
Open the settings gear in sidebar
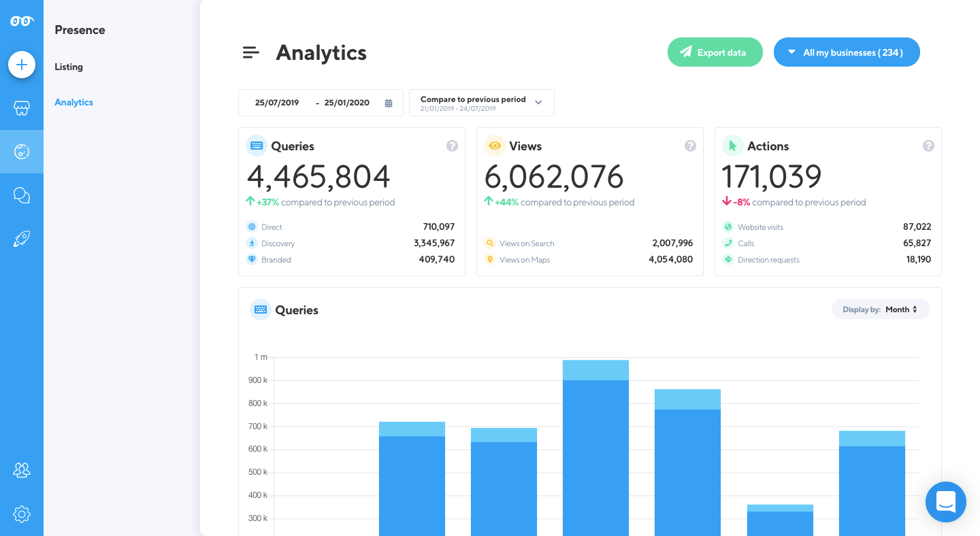[x=22, y=514]
